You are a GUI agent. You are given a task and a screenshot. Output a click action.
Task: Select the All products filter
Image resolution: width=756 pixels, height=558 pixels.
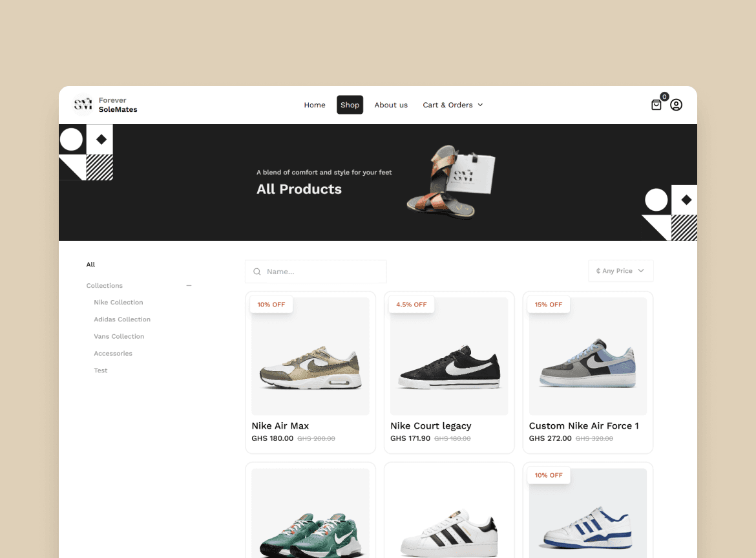[x=90, y=264]
